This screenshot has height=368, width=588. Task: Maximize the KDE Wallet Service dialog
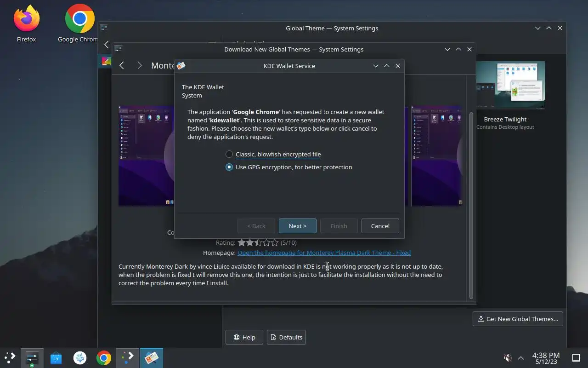387,66
